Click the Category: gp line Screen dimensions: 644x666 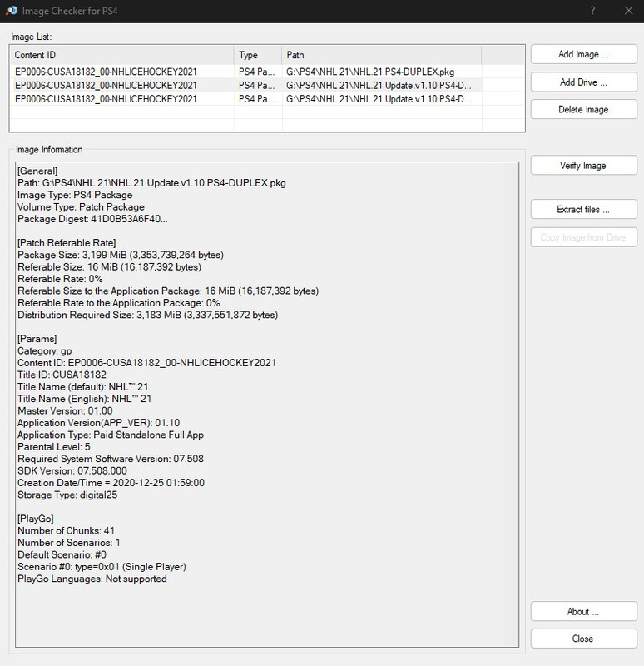pos(45,350)
